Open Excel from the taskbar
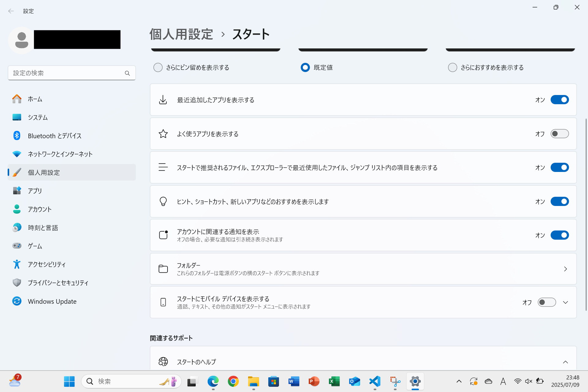 coord(334,382)
